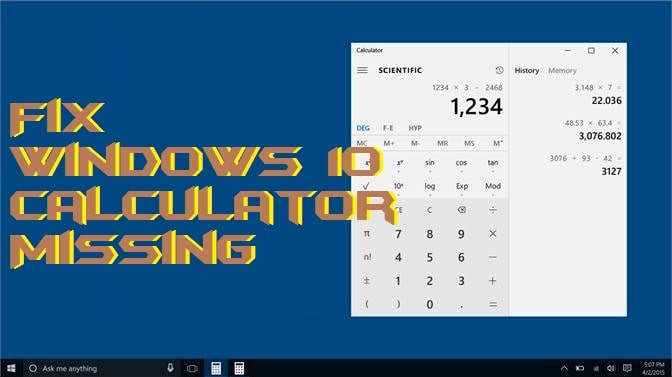Click the C clear key

click(429, 210)
